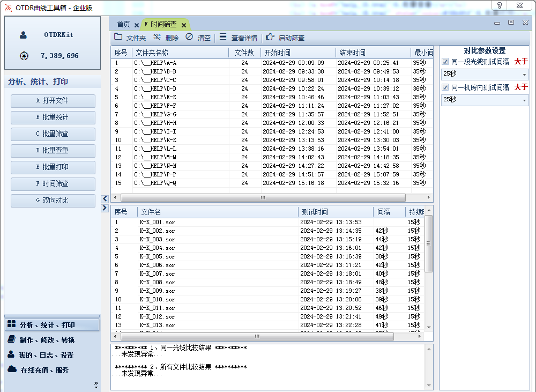536x392 pixels.
Task: Open 查看详情 details view icon
Action: point(223,38)
